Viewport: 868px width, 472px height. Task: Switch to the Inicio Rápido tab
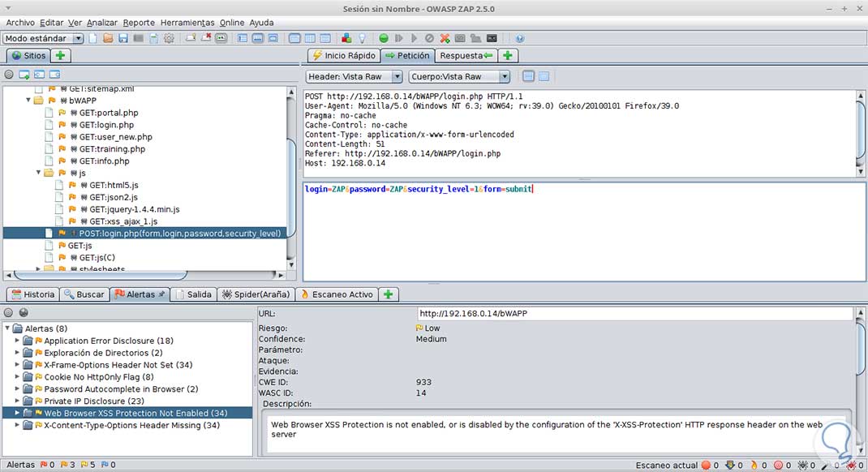coord(344,55)
